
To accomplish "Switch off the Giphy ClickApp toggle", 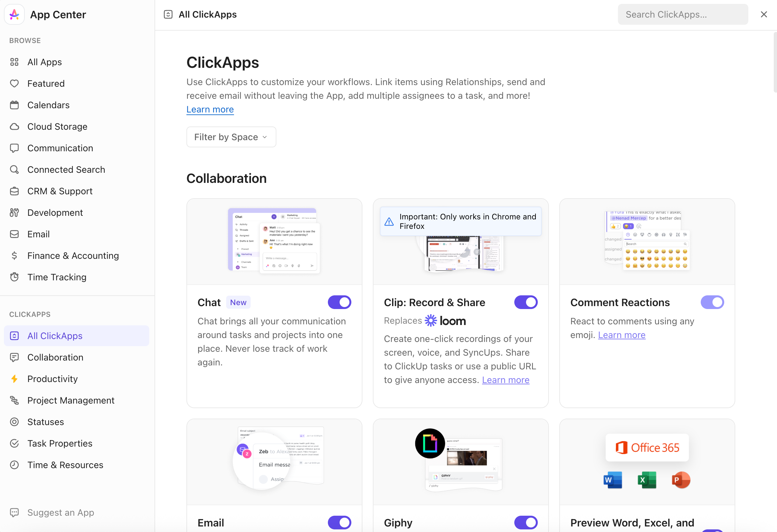I will [526, 522].
